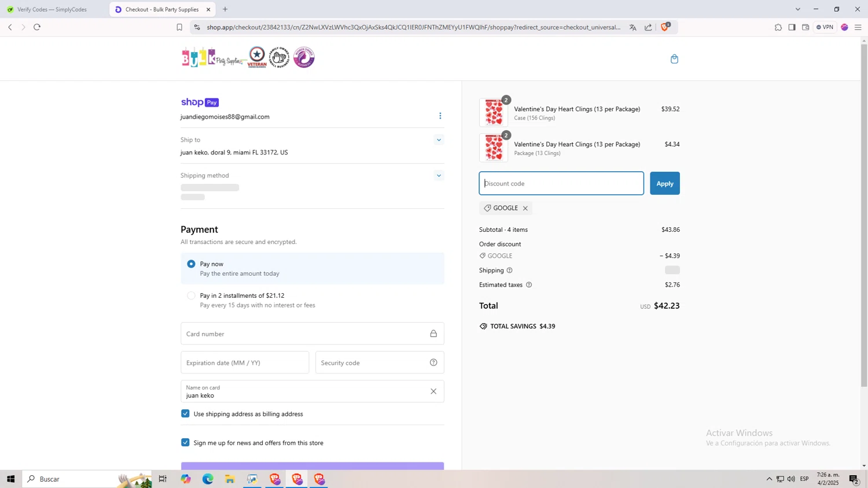Open the VPN button
The width and height of the screenshot is (868, 488).
825,27
